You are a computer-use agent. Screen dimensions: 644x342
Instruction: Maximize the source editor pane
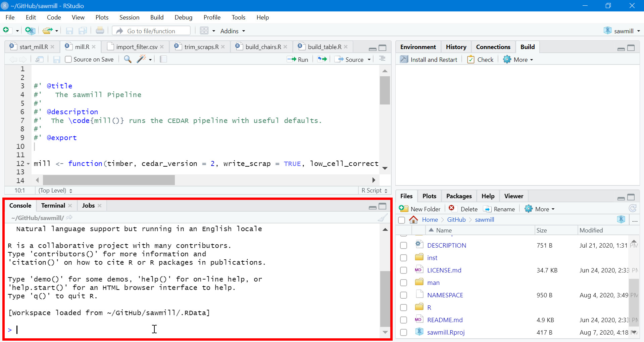click(383, 48)
